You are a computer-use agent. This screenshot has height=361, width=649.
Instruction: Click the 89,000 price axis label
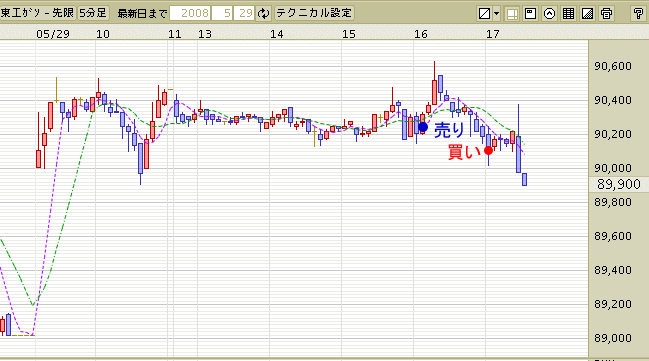pos(613,338)
